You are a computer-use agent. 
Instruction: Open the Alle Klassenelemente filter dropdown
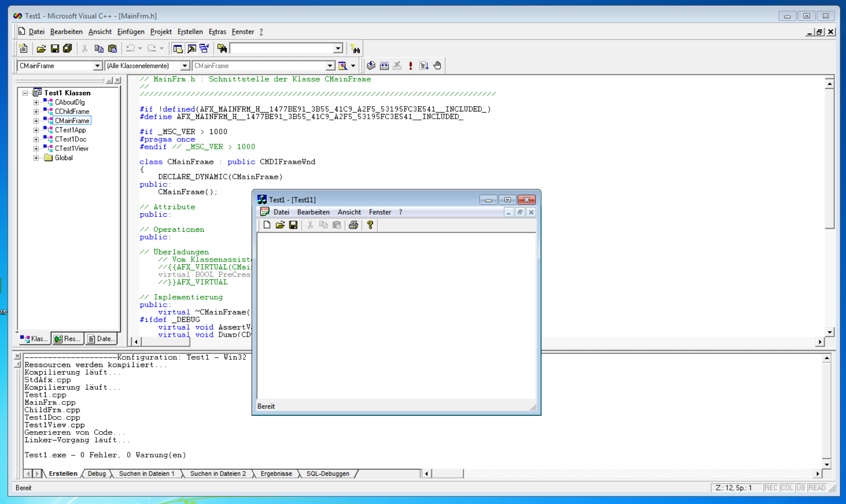click(185, 66)
